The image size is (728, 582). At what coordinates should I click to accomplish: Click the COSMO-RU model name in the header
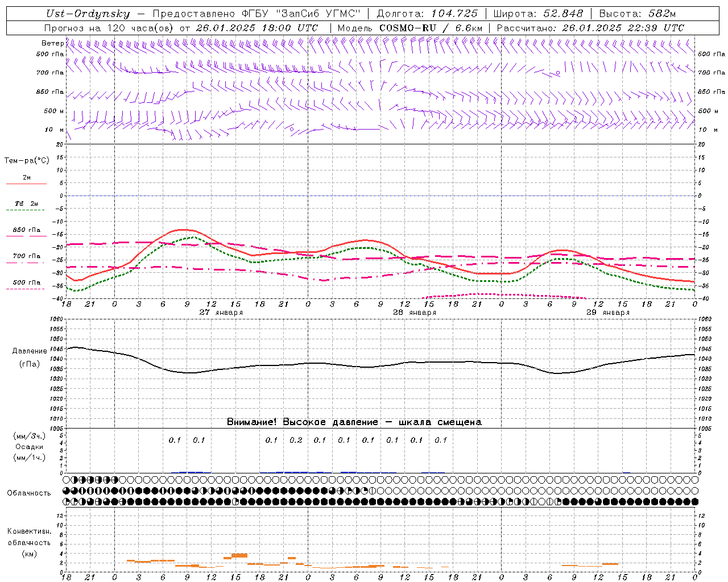407,27
